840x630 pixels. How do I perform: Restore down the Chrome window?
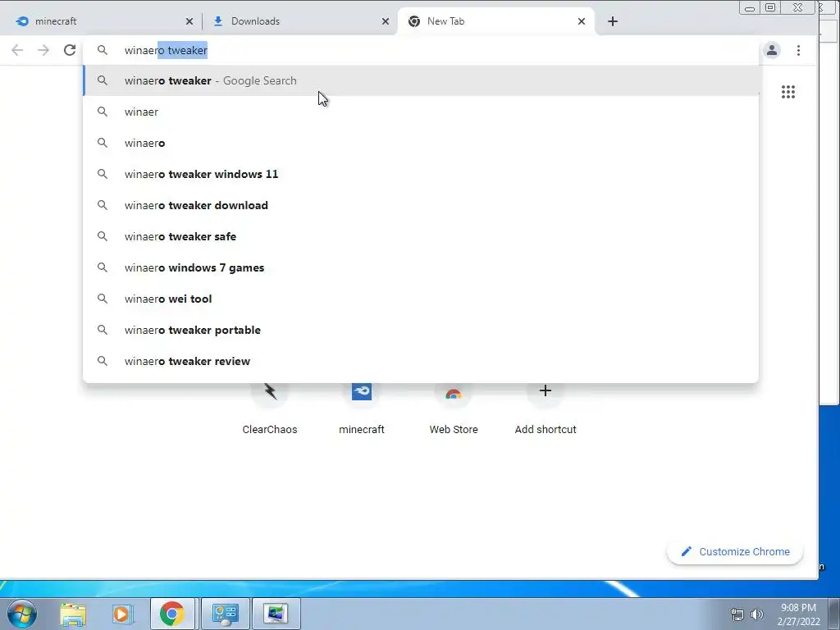click(x=770, y=8)
